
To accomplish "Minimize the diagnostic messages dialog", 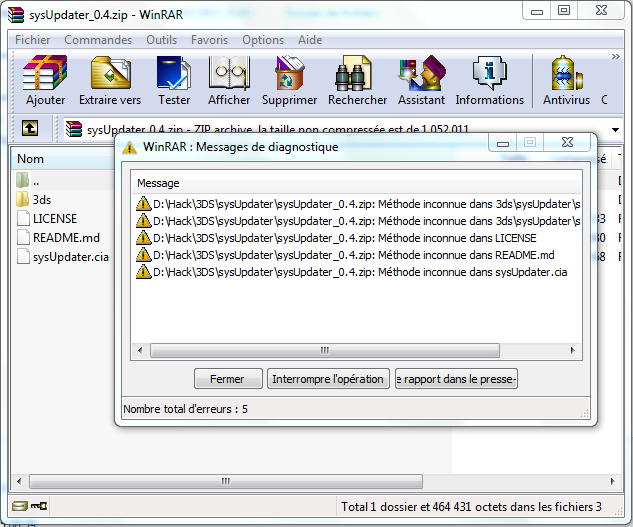I will pos(503,143).
